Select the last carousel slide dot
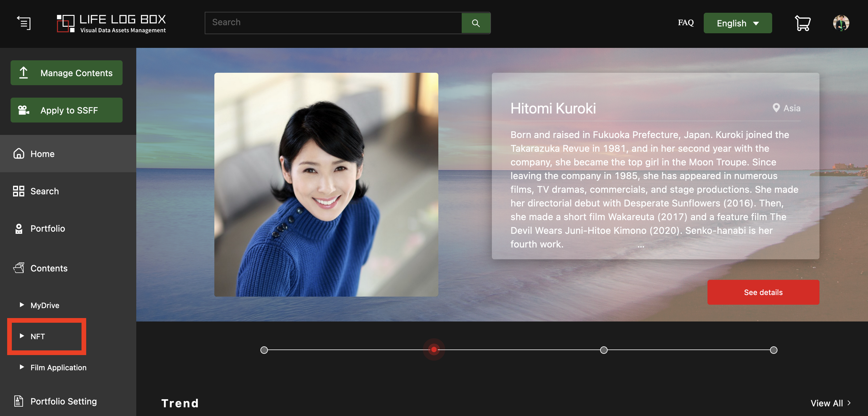 774,350
